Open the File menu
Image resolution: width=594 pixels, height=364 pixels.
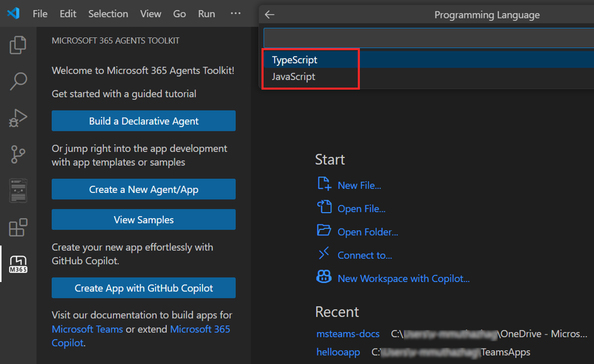pos(40,14)
